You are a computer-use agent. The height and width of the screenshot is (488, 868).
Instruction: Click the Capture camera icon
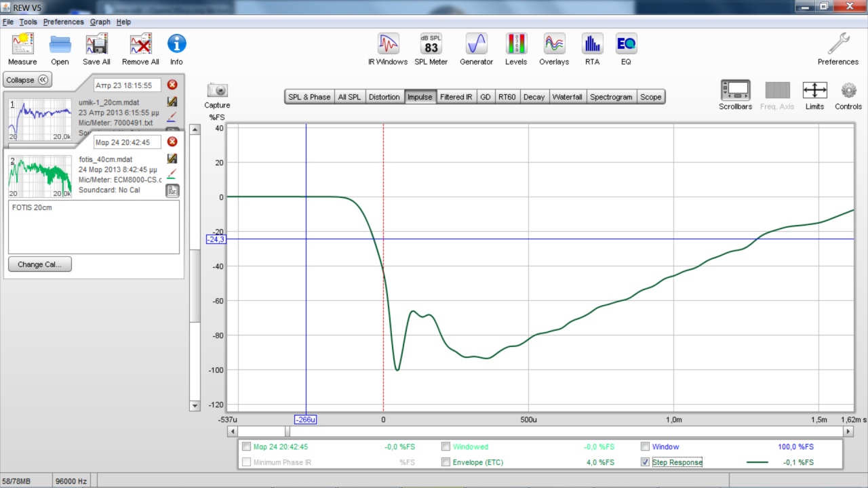217,91
